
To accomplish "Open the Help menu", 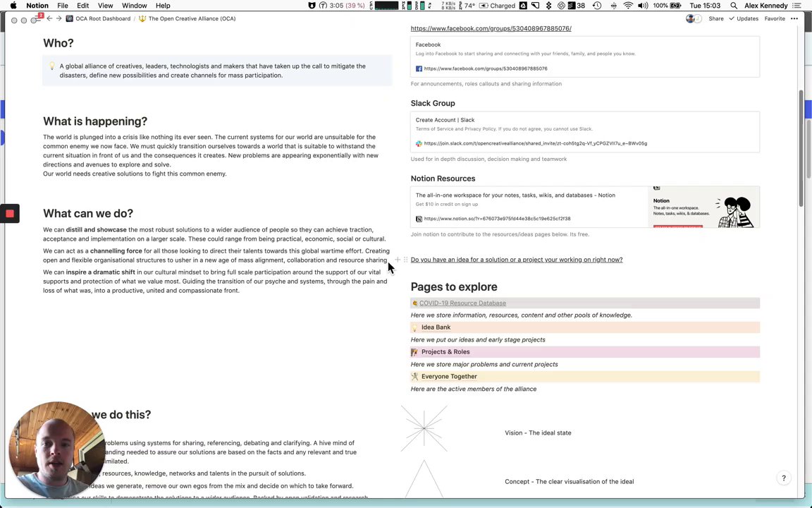I will pos(163,6).
